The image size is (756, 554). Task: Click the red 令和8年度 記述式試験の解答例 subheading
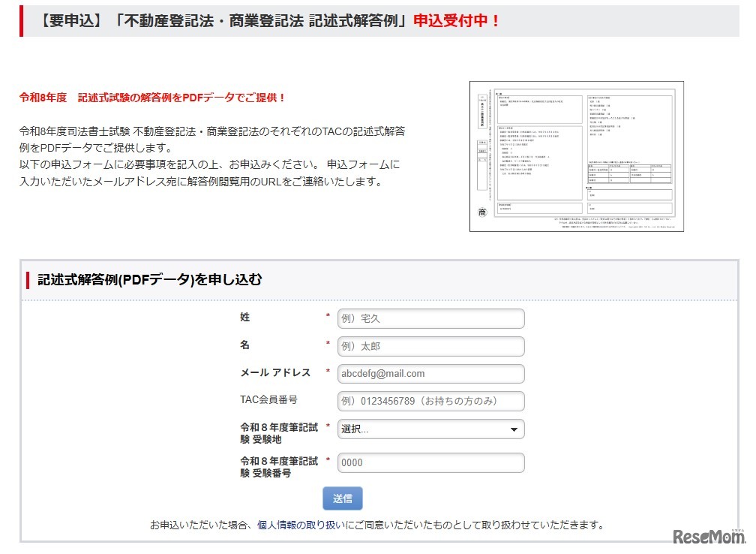152,98
